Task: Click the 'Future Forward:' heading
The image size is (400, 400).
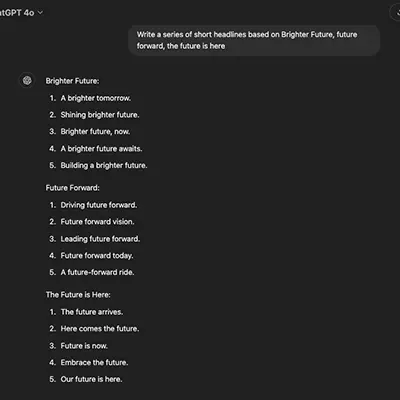Action: tap(73, 188)
